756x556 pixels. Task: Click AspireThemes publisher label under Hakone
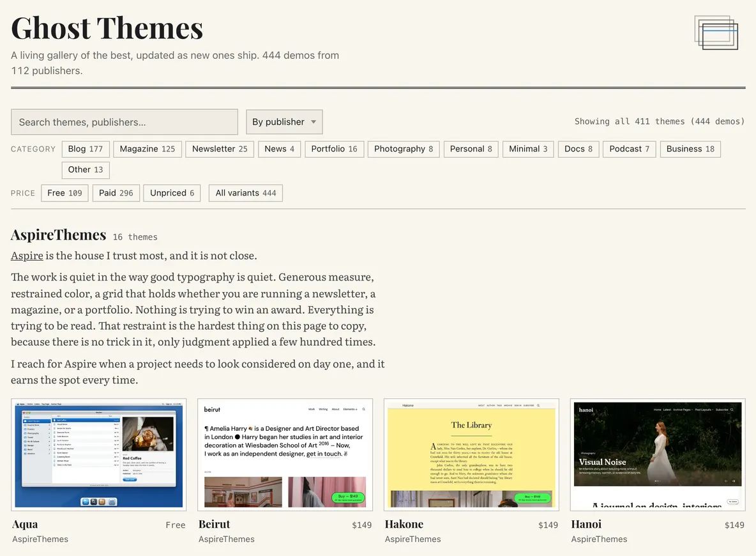tap(412, 539)
